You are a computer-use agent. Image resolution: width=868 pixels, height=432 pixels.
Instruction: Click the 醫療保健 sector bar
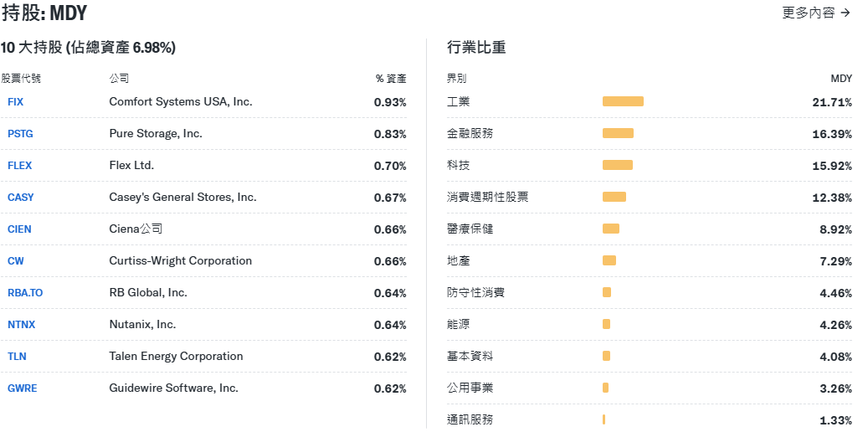610,229
